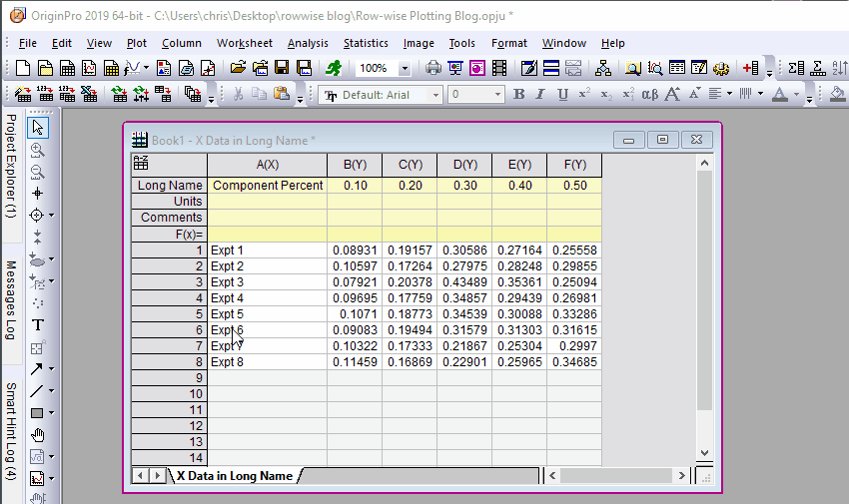
Task: Open the Messages Log side panel
Action: [10, 300]
